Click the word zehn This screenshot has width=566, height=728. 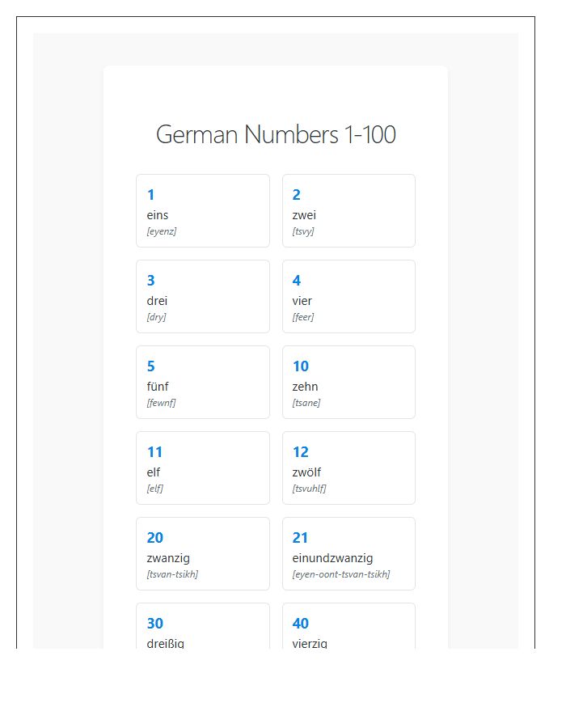[306, 387]
